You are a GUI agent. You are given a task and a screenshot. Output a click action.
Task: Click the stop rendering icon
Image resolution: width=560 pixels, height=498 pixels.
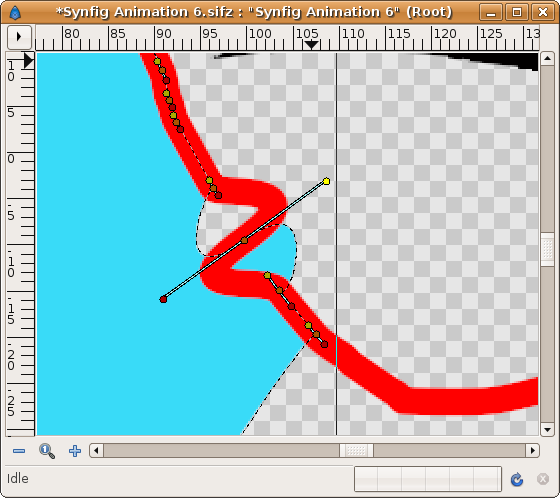click(x=543, y=479)
